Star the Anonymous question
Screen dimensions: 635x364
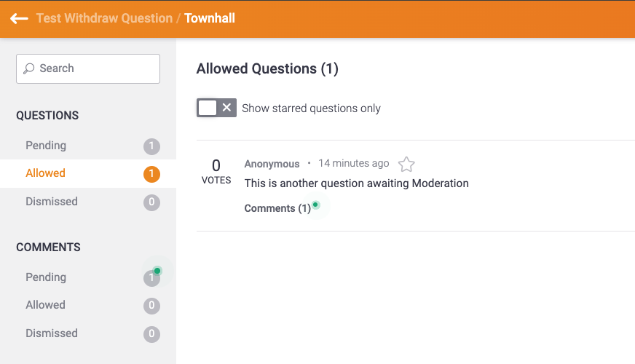406,164
